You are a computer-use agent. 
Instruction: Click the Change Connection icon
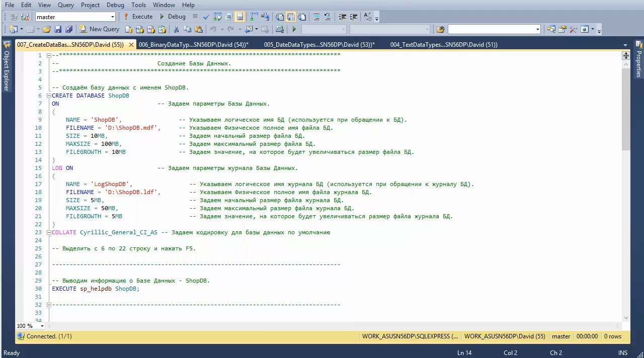click(x=25, y=17)
